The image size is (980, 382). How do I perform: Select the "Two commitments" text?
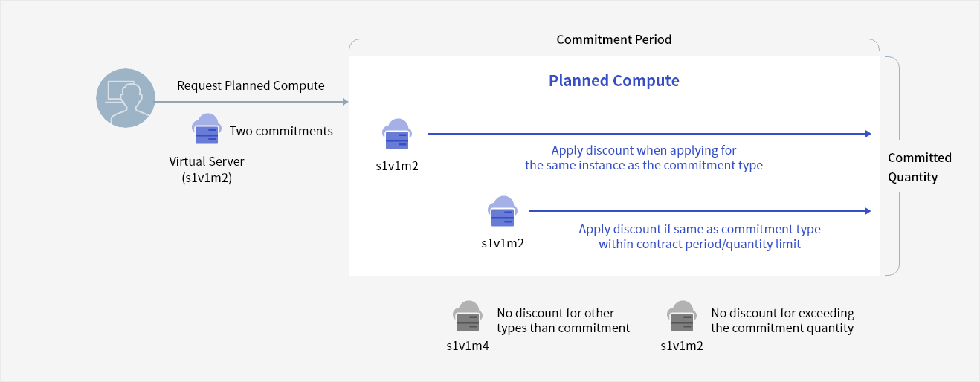pos(281,131)
